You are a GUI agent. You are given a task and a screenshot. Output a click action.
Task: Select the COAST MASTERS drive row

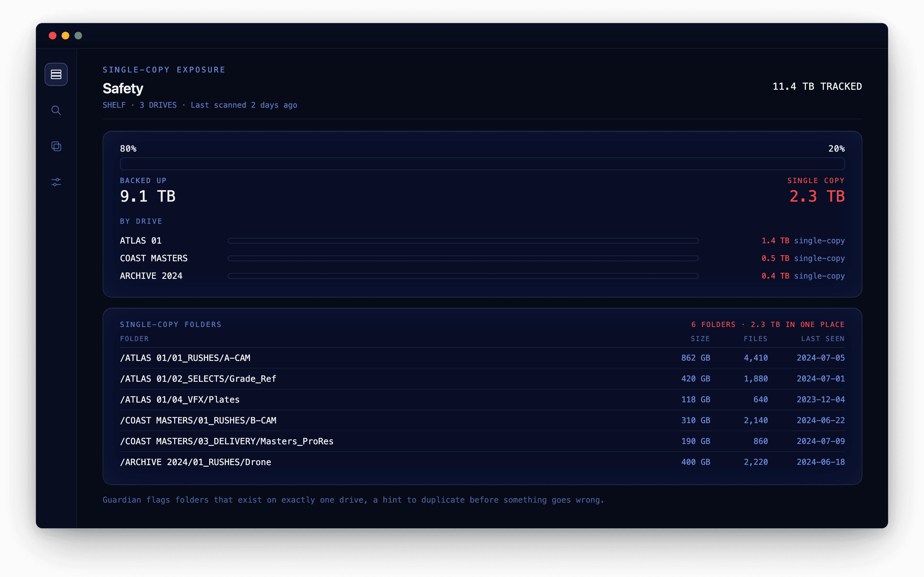(x=482, y=258)
